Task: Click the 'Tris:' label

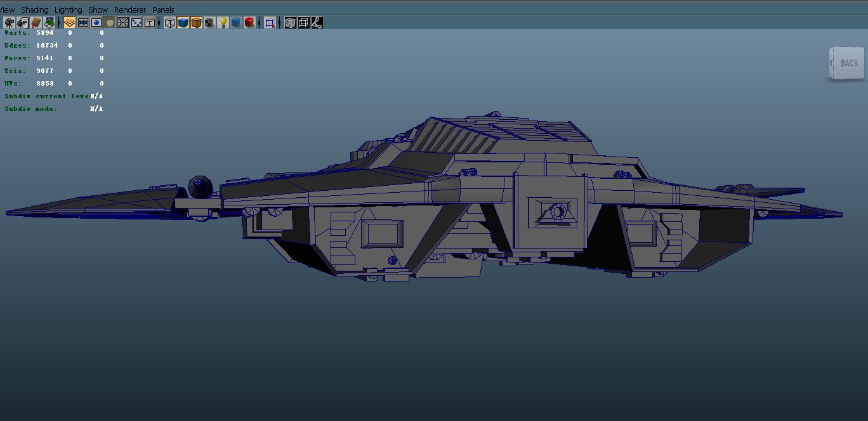Action: coord(15,71)
